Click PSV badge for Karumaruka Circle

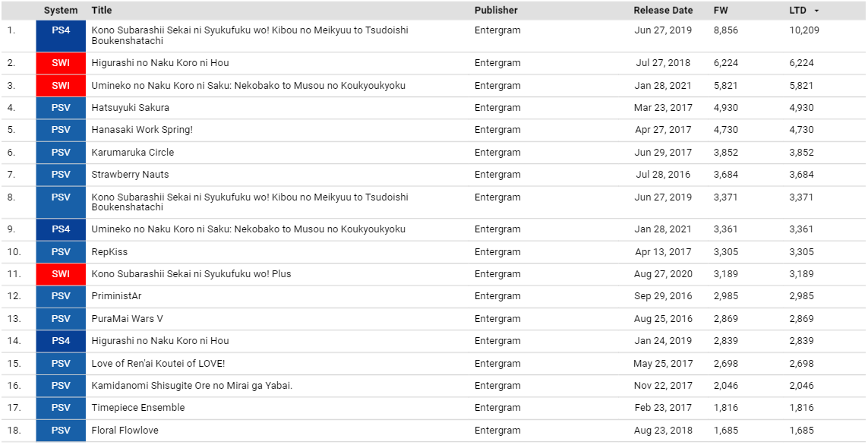(61, 153)
